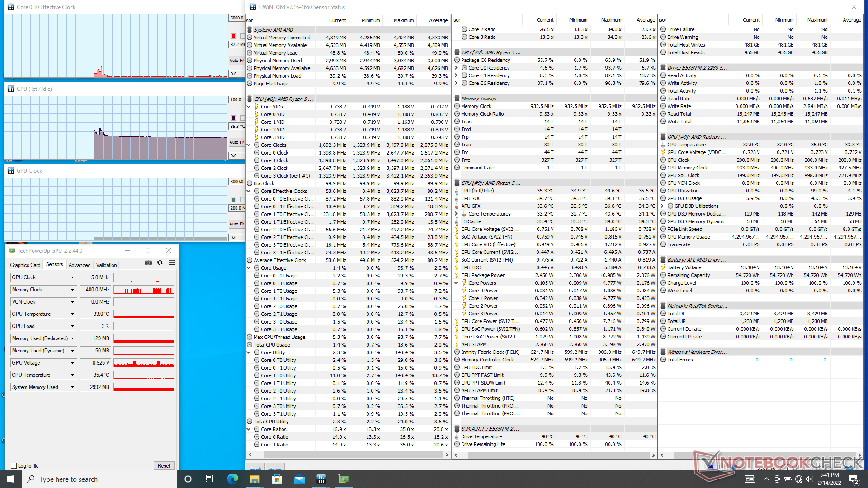Select the Sensors tab in GPU-Z

55,265
